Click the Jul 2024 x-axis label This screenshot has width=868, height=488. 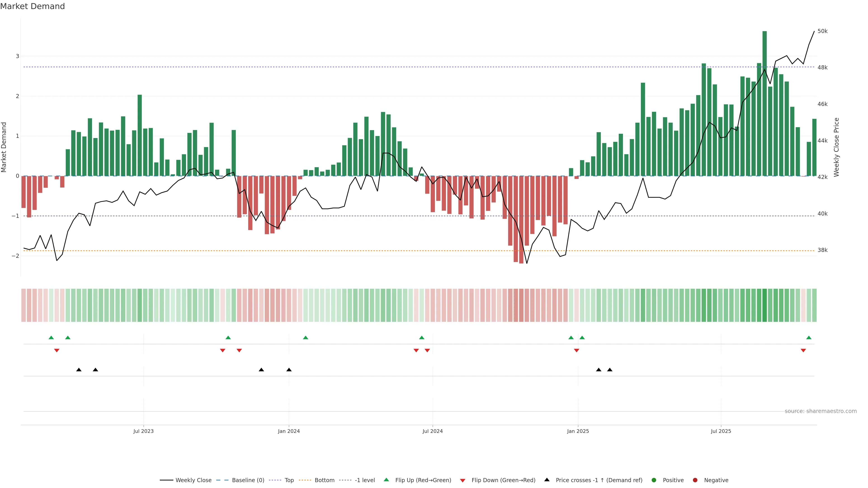433,431
